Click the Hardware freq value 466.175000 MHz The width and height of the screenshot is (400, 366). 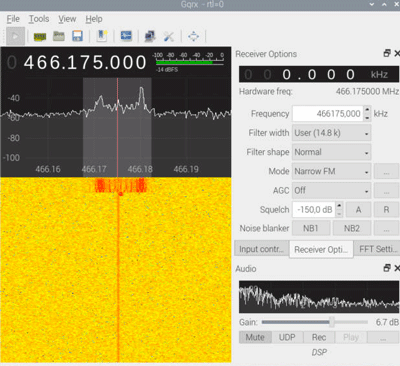click(x=367, y=91)
